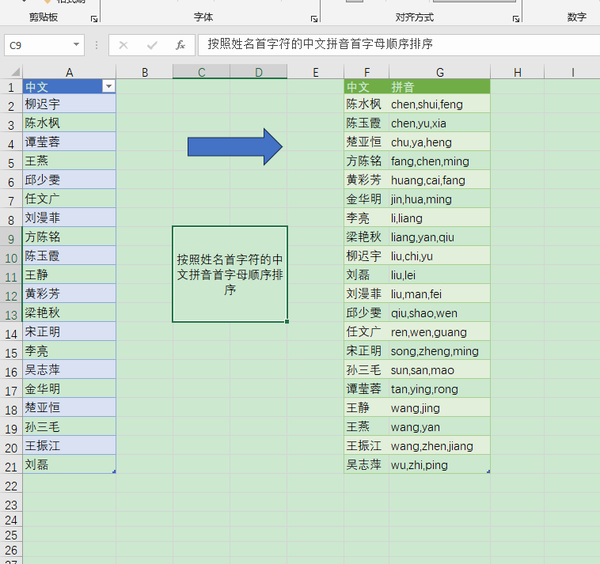The image size is (600, 564).
Task: Click the Enter checkmark in formula bar
Action: coord(152,45)
